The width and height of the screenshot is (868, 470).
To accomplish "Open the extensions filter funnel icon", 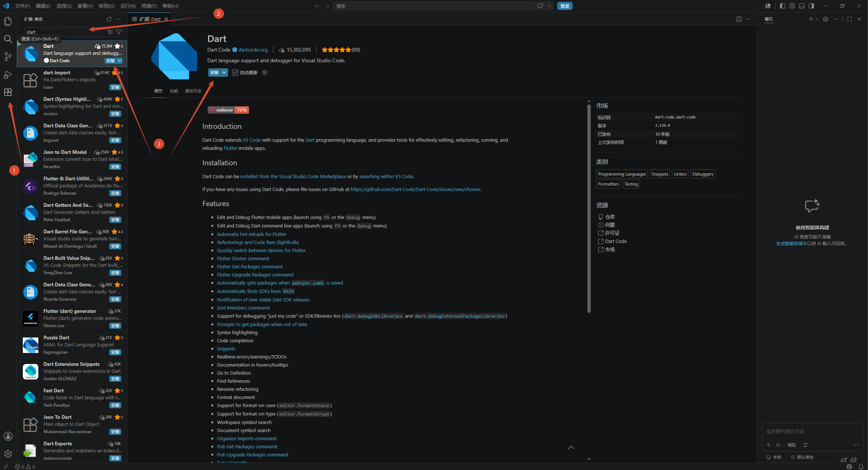I will coord(119,32).
